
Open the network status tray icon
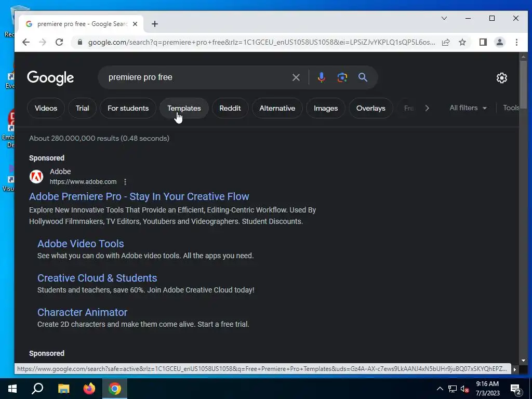pyautogui.click(x=453, y=389)
